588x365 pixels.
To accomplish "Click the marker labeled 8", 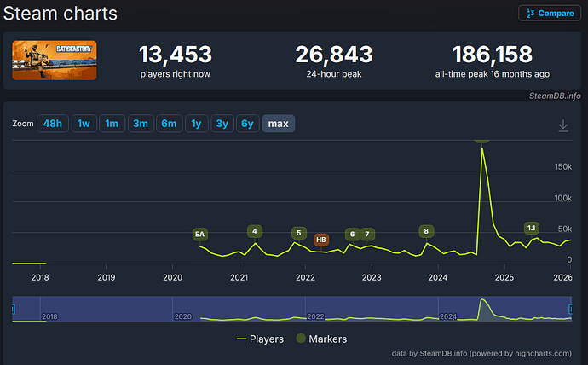I will click(x=426, y=231).
